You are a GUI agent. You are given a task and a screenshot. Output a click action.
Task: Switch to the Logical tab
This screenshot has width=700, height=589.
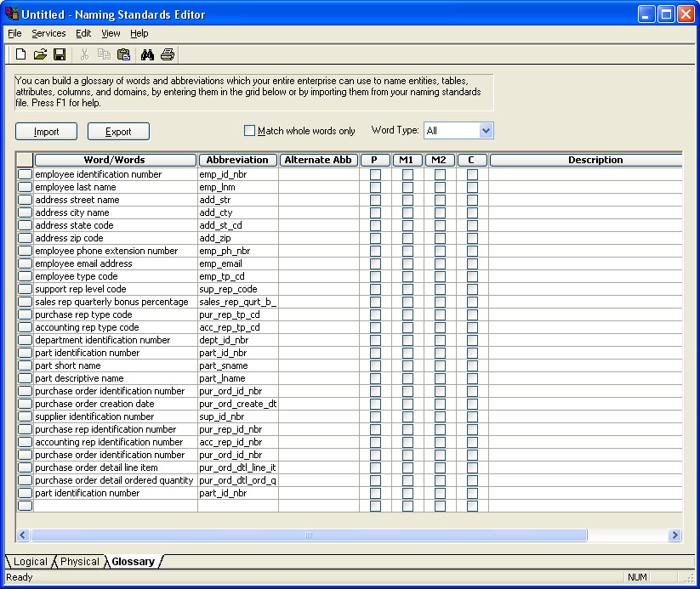(x=31, y=561)
